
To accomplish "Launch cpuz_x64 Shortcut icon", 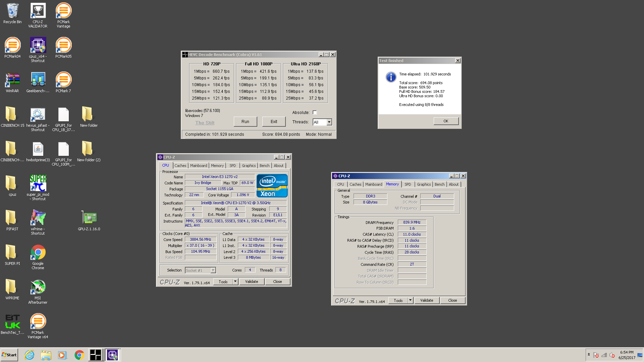I will pos(38,50).
